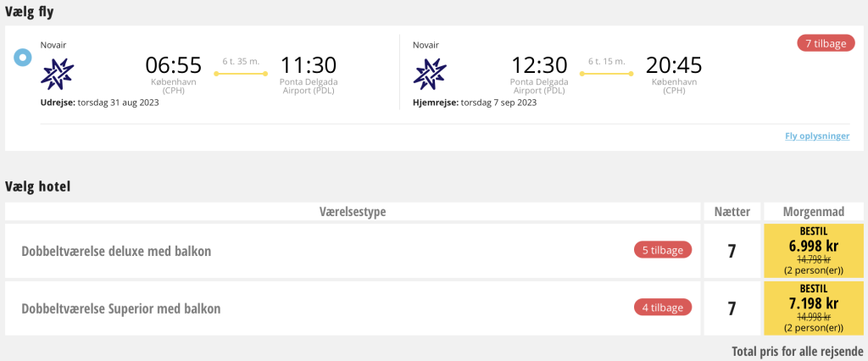
Task: Click the Nætter column header
Action: pyautogui.click(x=732, y=211)
